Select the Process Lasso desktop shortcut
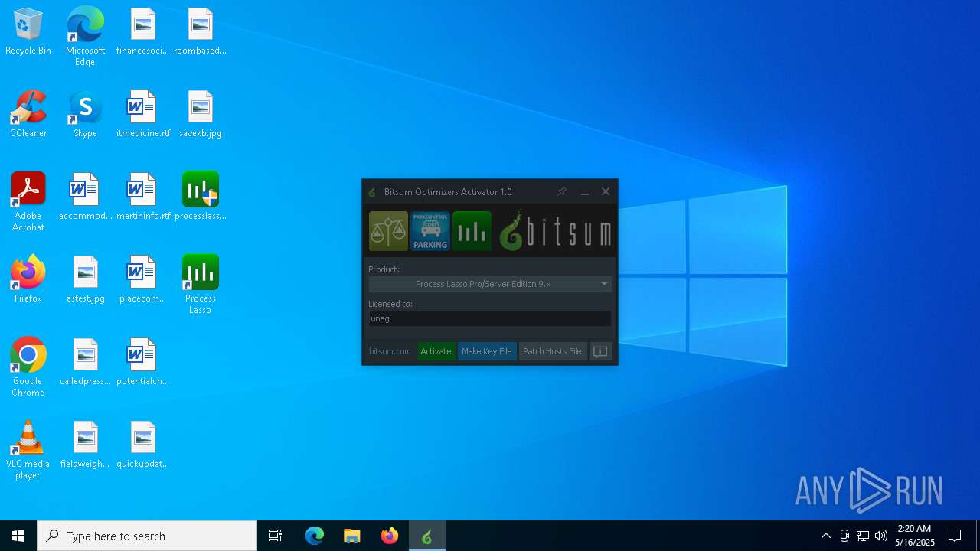Image resolution: width=980 pixels, height=551 pixels. tap(201, 285)
